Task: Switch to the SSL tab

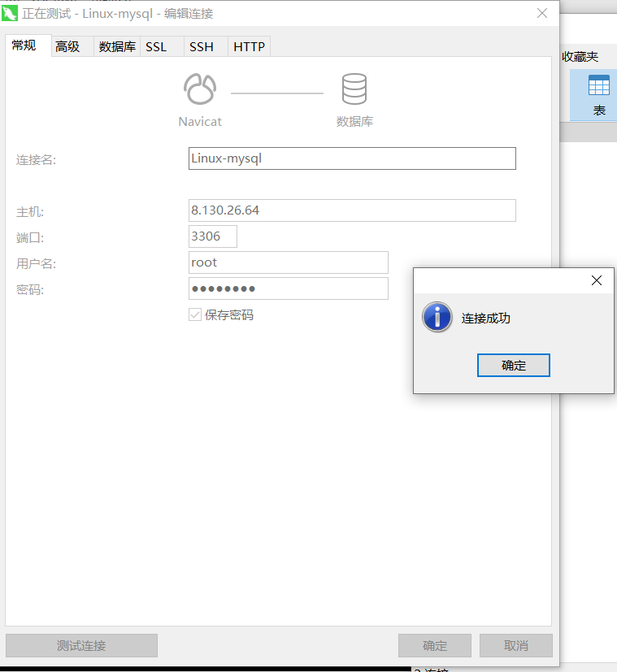Action: pyautogui.click(x=162, y=46)
